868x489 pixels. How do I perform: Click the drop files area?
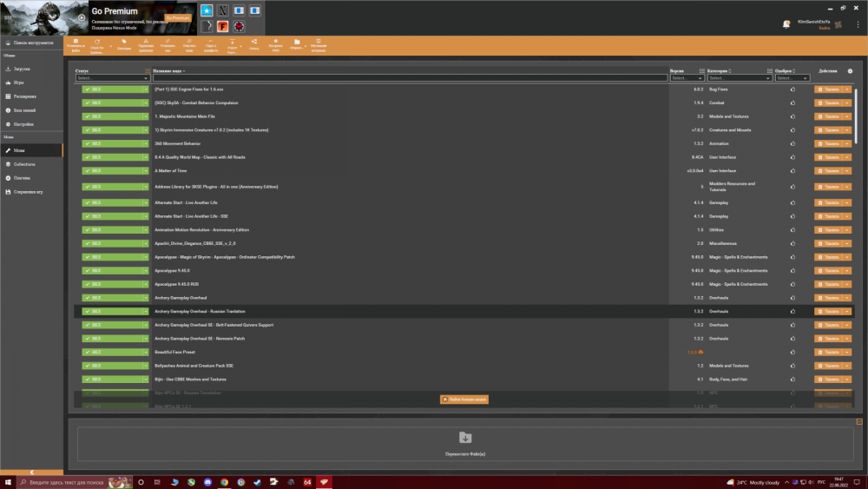pyautogui.click(x=465, y=444)
